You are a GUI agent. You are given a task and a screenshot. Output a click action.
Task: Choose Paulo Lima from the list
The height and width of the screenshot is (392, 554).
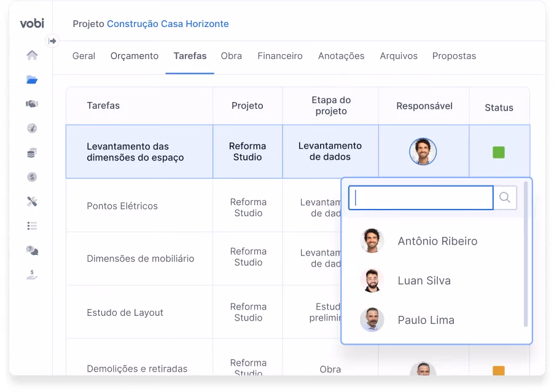[x=426, y=320]
